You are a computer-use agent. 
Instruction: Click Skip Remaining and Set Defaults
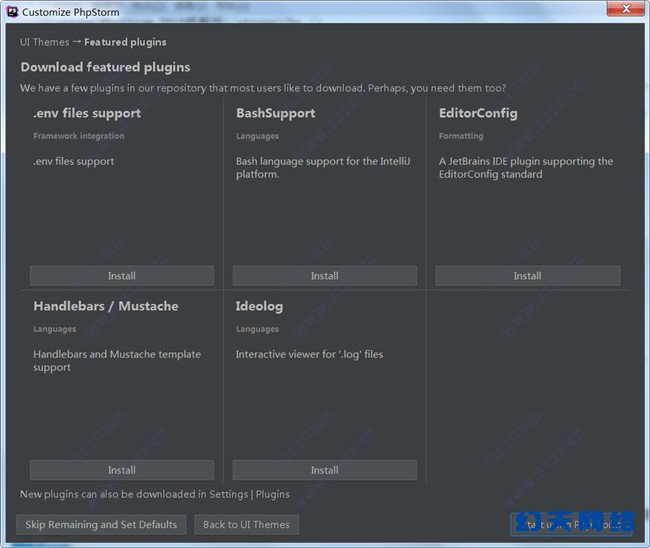coord(101,525)
